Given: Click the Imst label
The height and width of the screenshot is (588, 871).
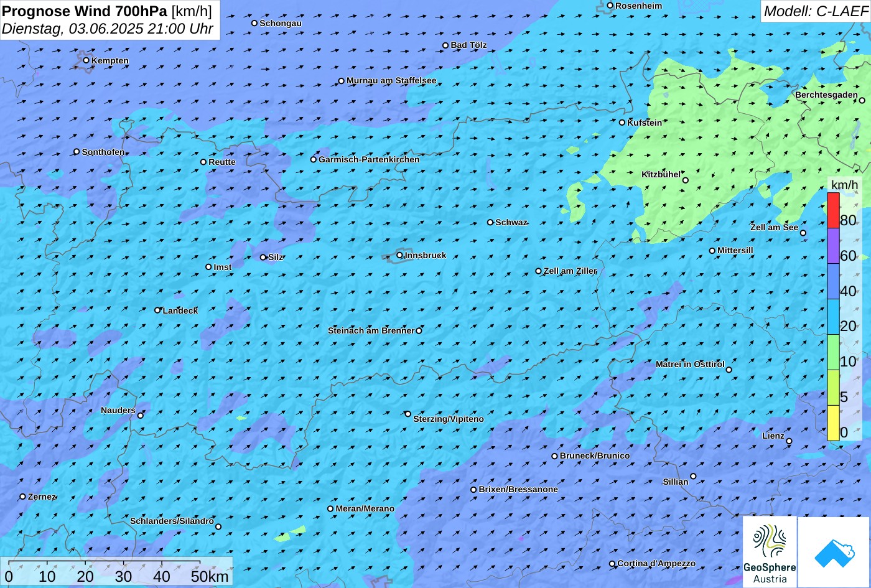Looking at the screenshot, I should 223,267.
